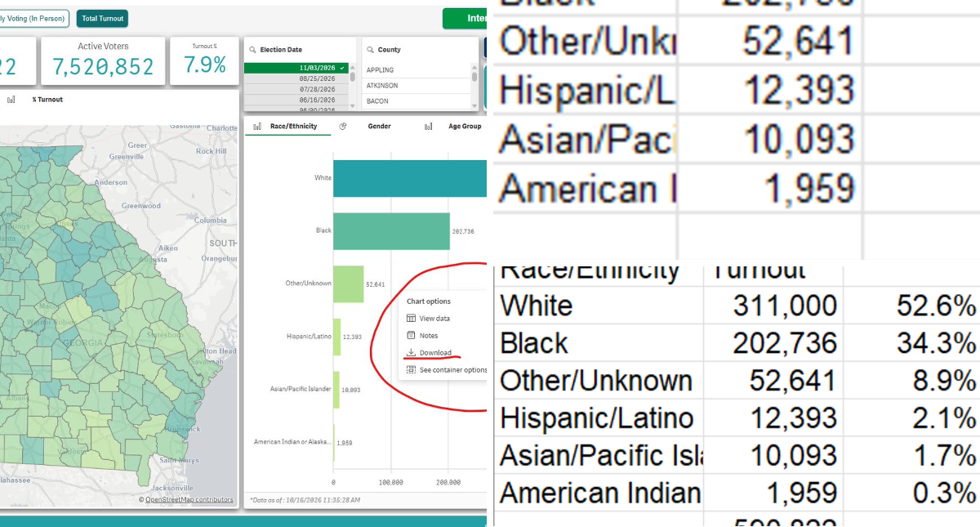
Task: Click the County list scrollbar thumb
Action: tap(474, 77)
